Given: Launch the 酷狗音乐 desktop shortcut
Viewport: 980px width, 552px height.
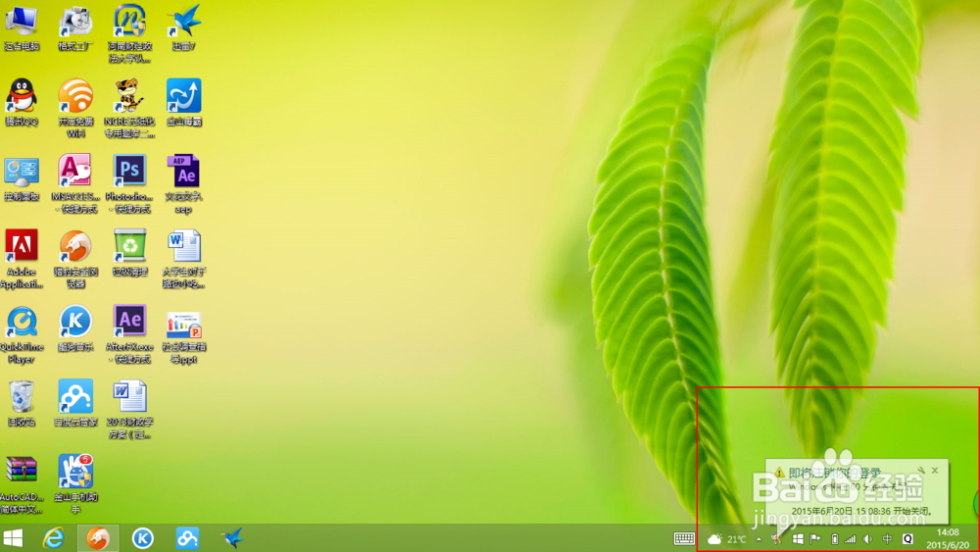Looking at the screenshot, I should pos(75,327).
